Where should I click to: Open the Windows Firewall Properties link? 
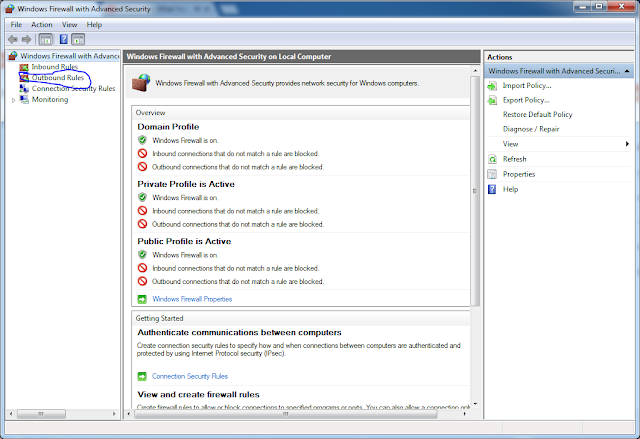pyautogui.click(x=192, y=299)
